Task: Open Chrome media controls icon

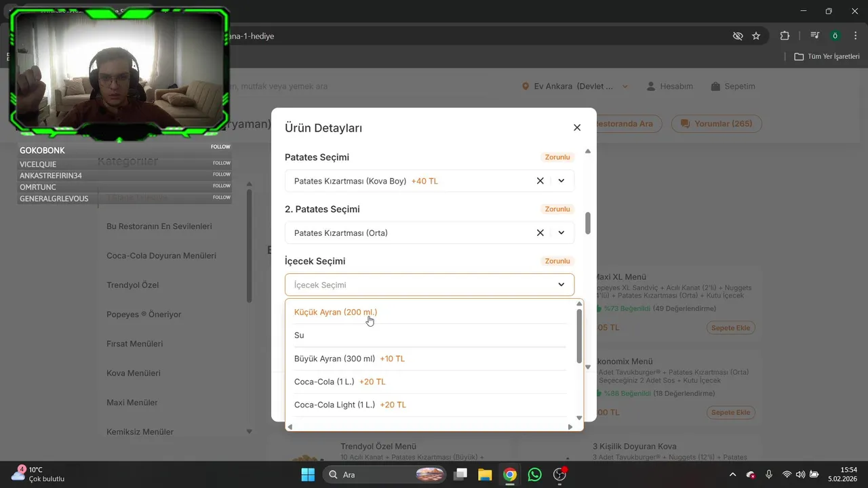Action: coord(815,36)
